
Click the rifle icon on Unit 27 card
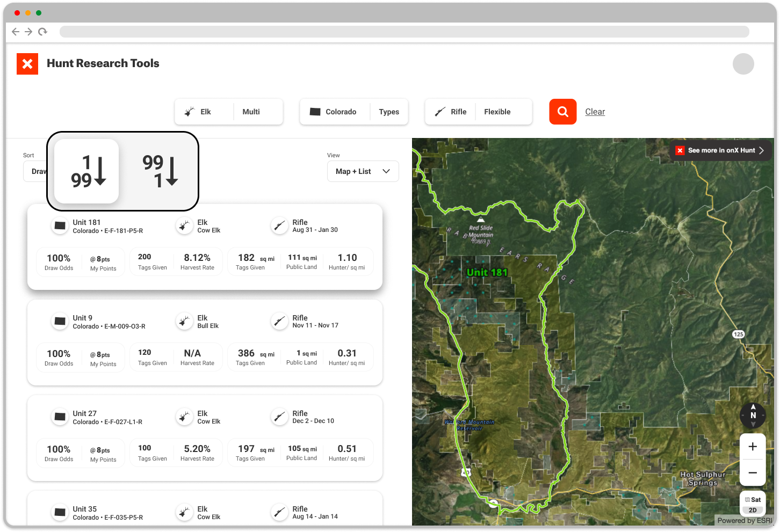point(280,417)
